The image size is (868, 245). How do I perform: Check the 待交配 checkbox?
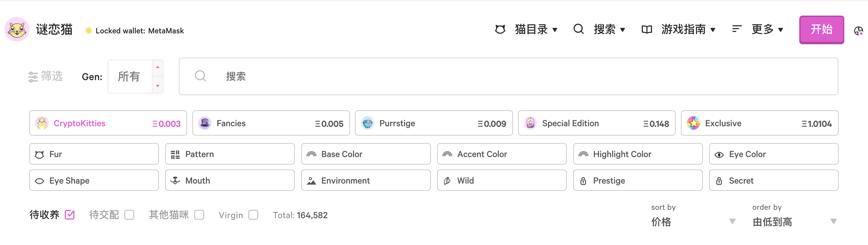[129, 215]
